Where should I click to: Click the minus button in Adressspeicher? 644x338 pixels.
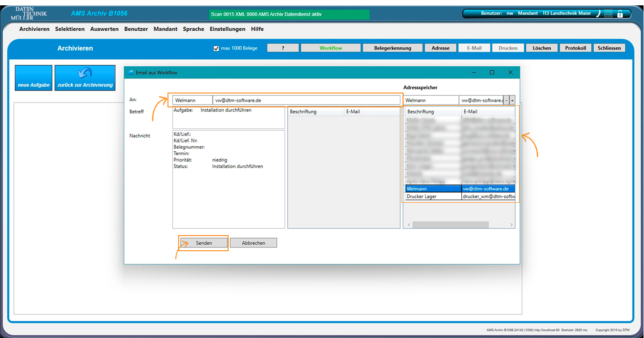(506, 100)
